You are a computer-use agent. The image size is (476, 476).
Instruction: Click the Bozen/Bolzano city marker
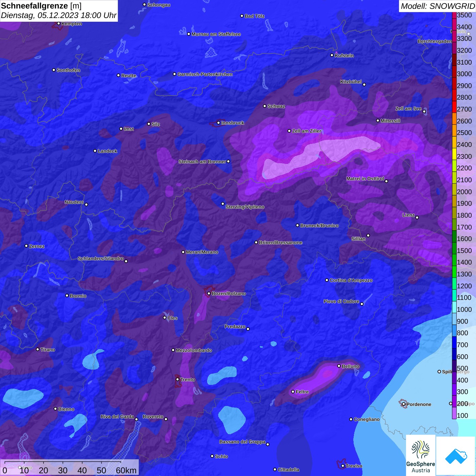pyautogui.click(x=209, y=293)
